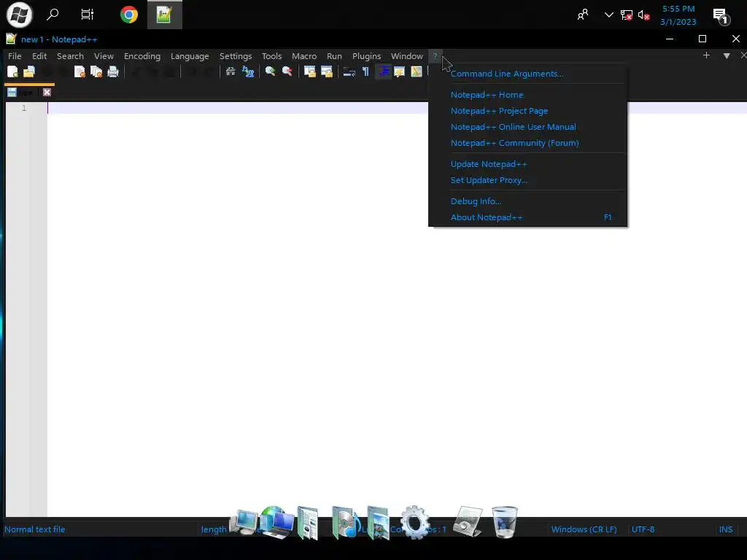
Task: Toggle INS insert mode in status bar
Action: (x=726, y=529)
